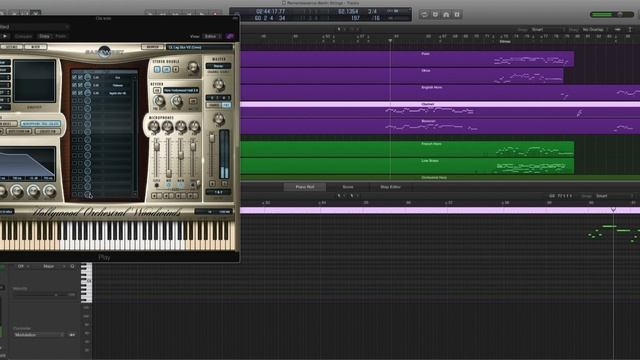The image size is (640, 360).
Task: Click the first articulation row volume knob
Action: tap(87, 77)
